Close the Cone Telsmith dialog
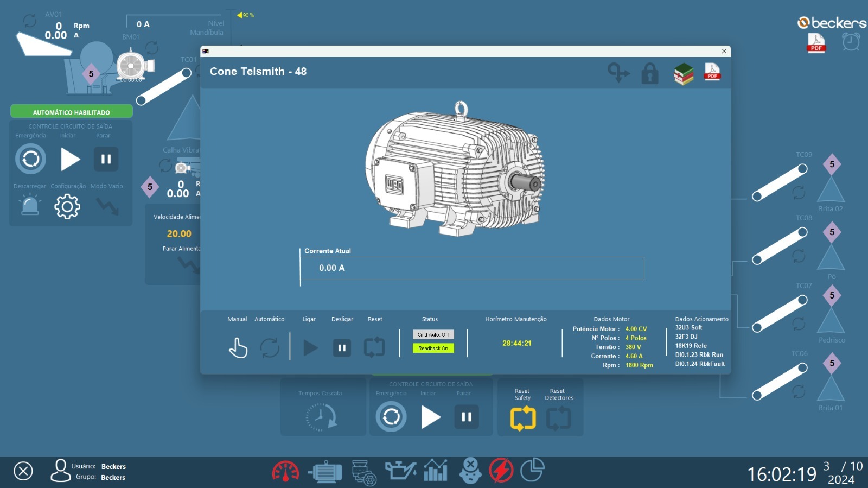This screenshot has height=488, width=868. (724, 51)
